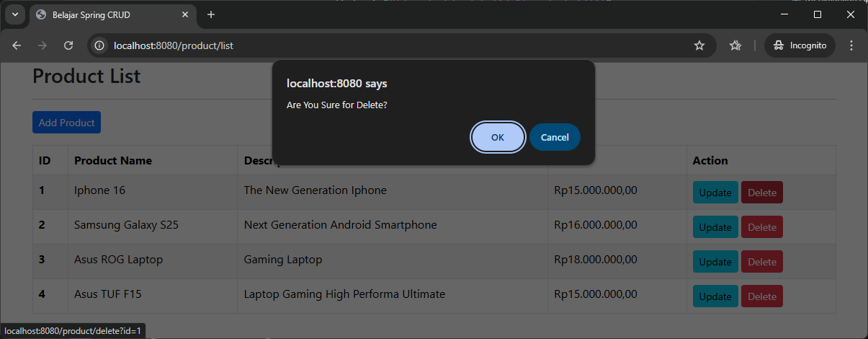Image resolution: width=868 pixels, height=339 pixels.
Task: Click the browser Back arrow icon
Action: (x=17, y=45)
